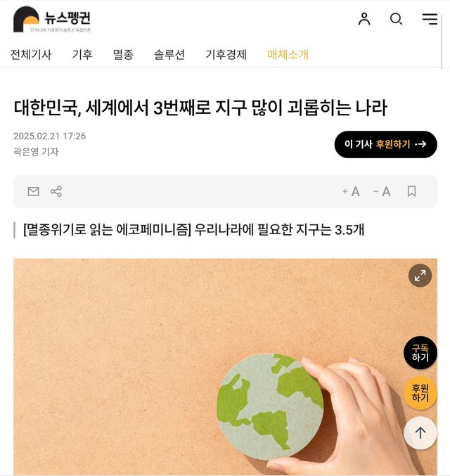Share the article via share icon
450x476 pixels.
tap(56, 191)
